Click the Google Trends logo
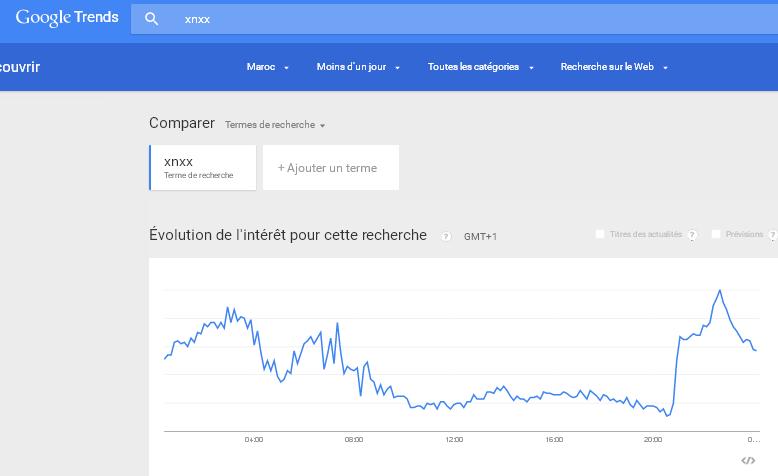This screenshot has width=778, height=476. click(x=67, y=17)
